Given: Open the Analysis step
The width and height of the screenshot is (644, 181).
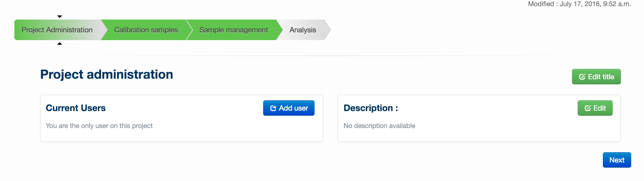Looking at the screenshot, I should [303, 30].
